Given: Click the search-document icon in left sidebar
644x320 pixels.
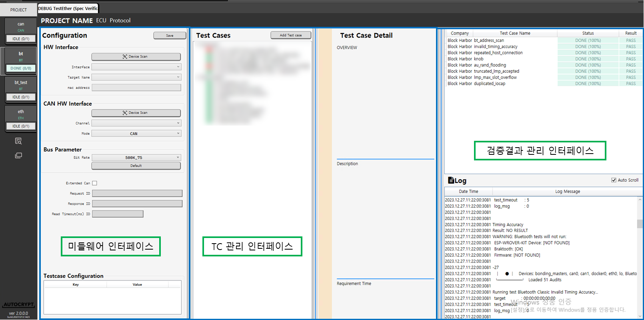Looking at the screenshot, I should point(18,141).
